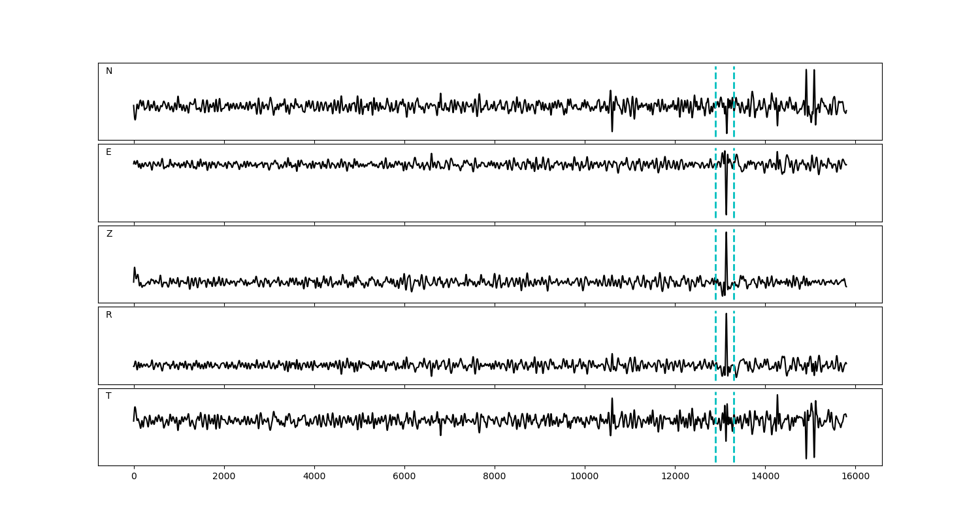The image size is (980, 523).
Task: Click the x-axis tick label 0
Action: pyautogui.click(x=134, y=477)
